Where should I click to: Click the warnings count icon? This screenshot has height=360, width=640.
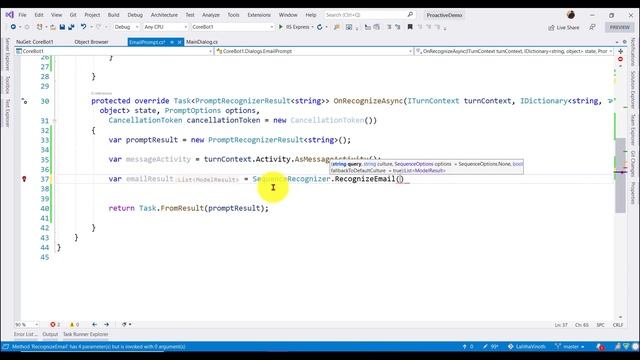[72, 324]
